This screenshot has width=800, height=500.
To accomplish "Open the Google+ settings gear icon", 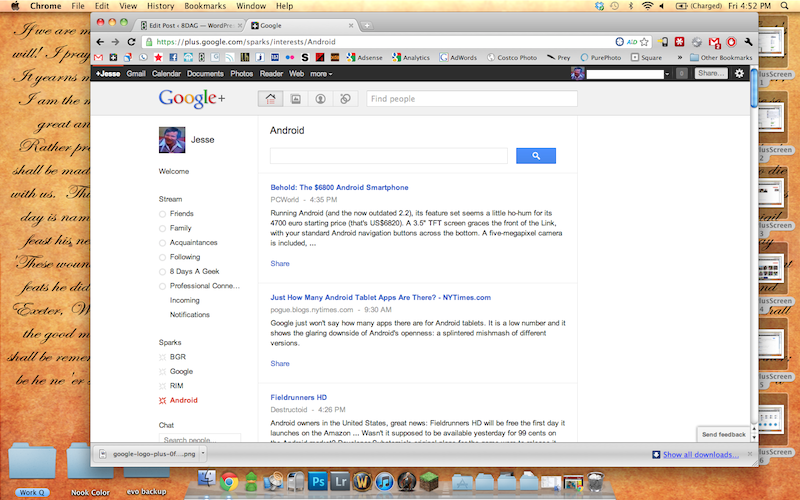I will (739, 73).
